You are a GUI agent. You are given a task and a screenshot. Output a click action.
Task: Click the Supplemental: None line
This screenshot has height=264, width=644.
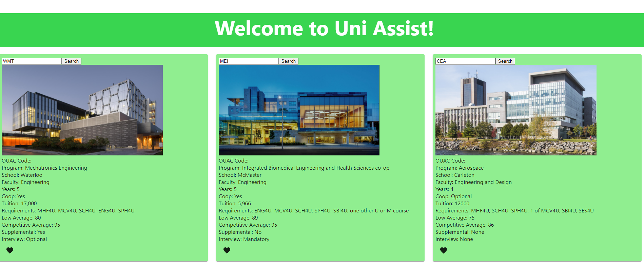click(x=460, y=232)
